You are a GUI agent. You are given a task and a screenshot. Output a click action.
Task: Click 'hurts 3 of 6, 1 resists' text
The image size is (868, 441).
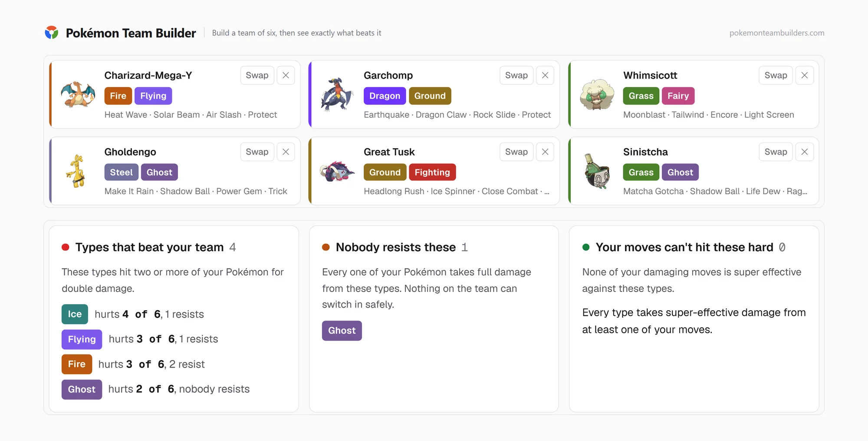163,339
